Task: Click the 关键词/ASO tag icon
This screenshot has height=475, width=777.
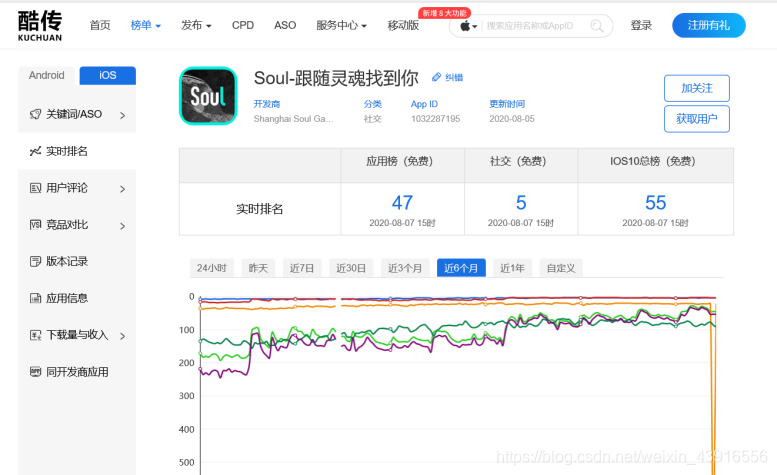Action: tap(35, 114)
